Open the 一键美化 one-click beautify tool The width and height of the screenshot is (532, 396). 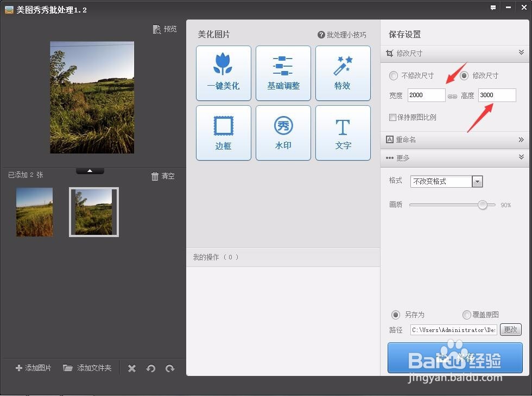point(224,73)
